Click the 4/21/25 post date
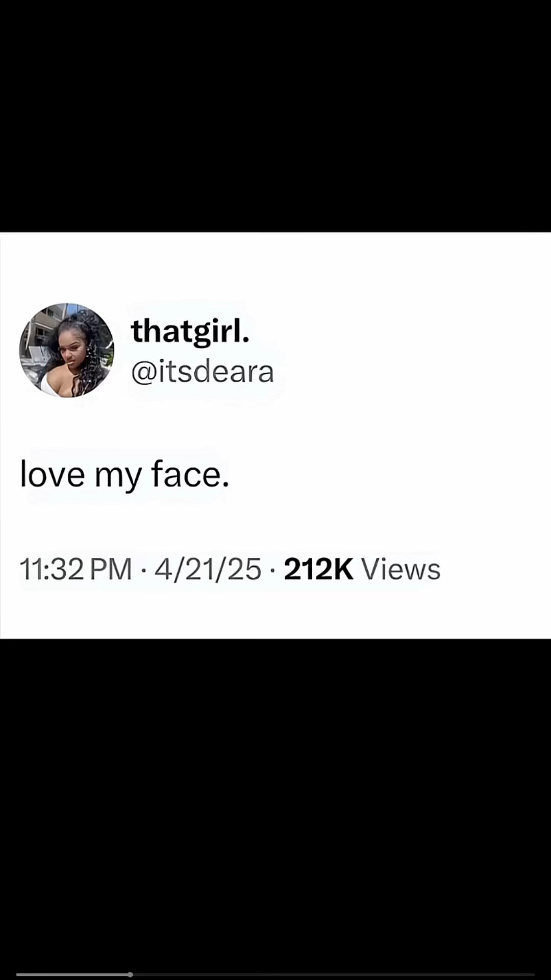 (208, 569)
